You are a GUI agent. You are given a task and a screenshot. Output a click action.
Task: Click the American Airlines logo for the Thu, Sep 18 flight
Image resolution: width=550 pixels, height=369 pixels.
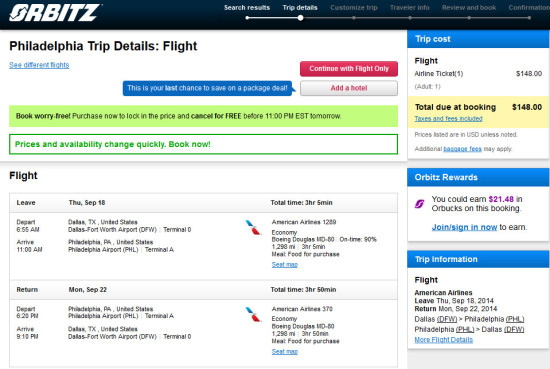pyautogui.click(x=253, y=227)
